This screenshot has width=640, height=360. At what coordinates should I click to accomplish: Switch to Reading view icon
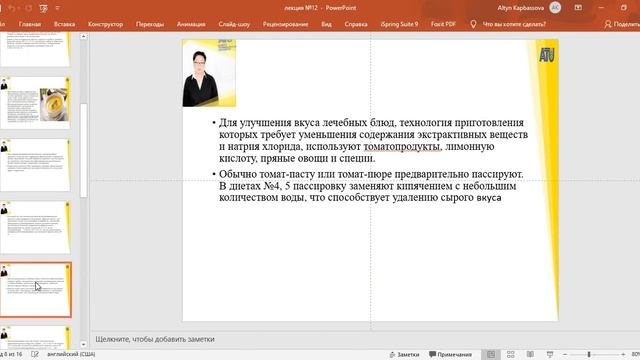pos(530,354)
